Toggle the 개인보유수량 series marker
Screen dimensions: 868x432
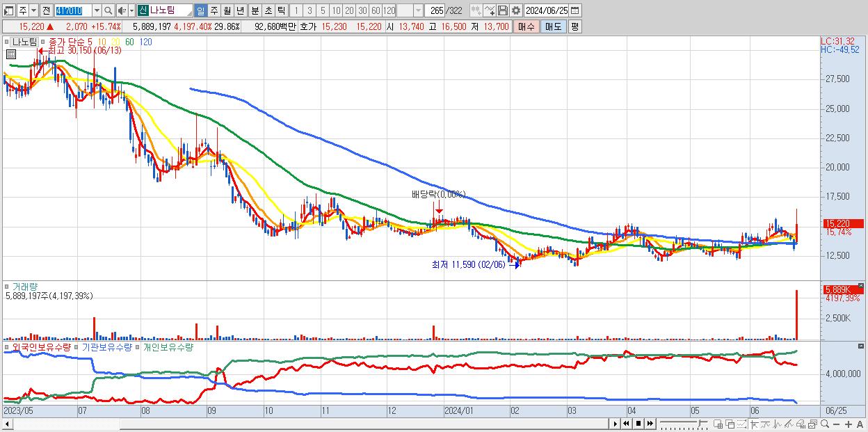[138, 346]
